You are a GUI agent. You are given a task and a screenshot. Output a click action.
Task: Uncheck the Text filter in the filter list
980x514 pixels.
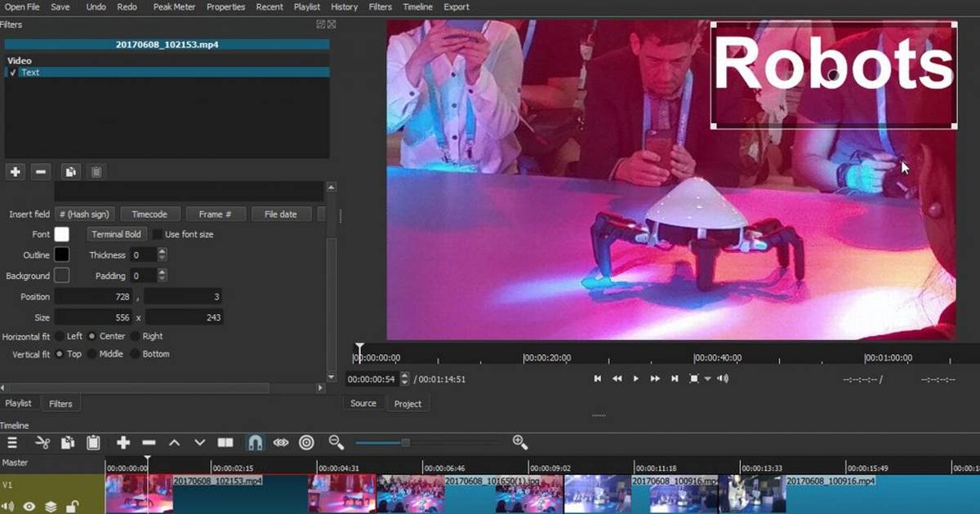point(11,72)
